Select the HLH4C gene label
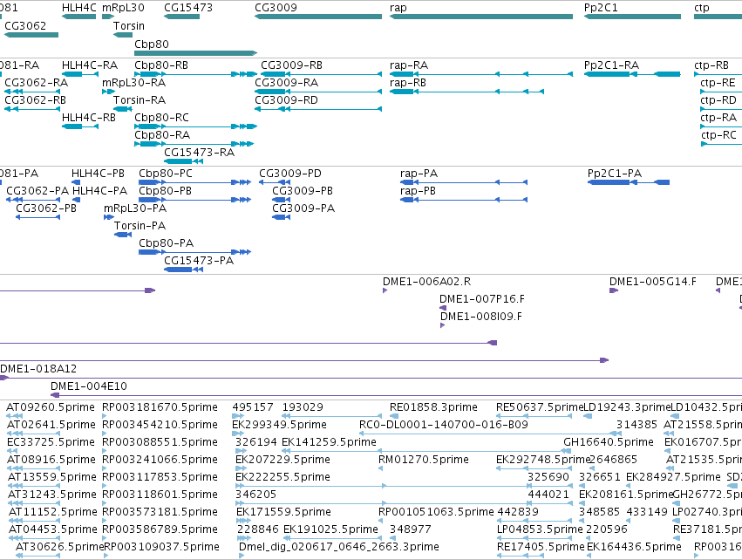742x560 pixels. click(x=79, y=8)
